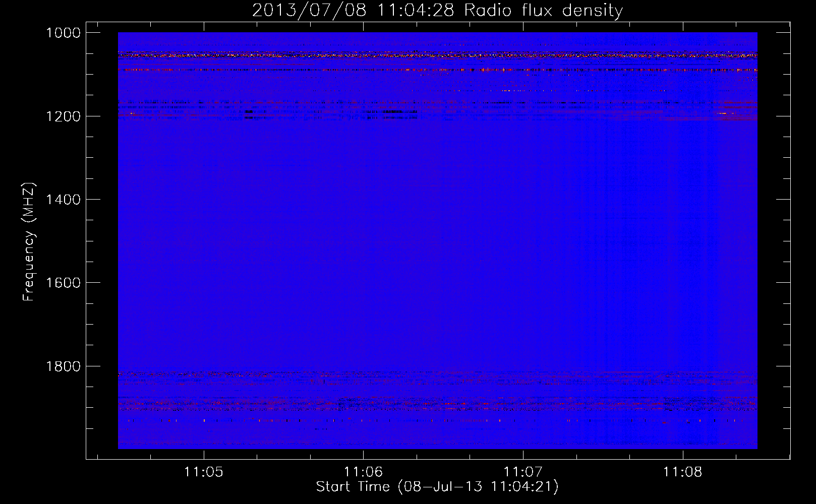Select the 1600 frequency tick label
The height and width of the screenshot is (504, 816).
[x=63, y=283]
